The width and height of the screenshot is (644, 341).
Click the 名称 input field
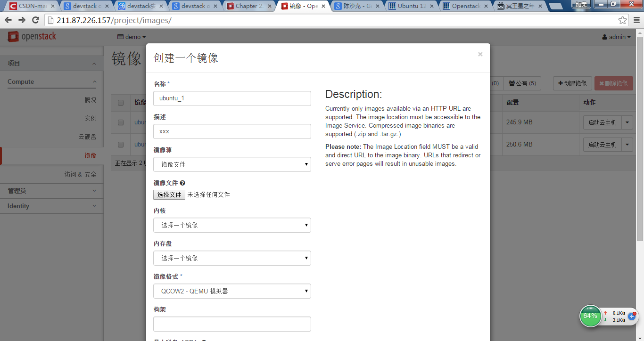(232, 98)
